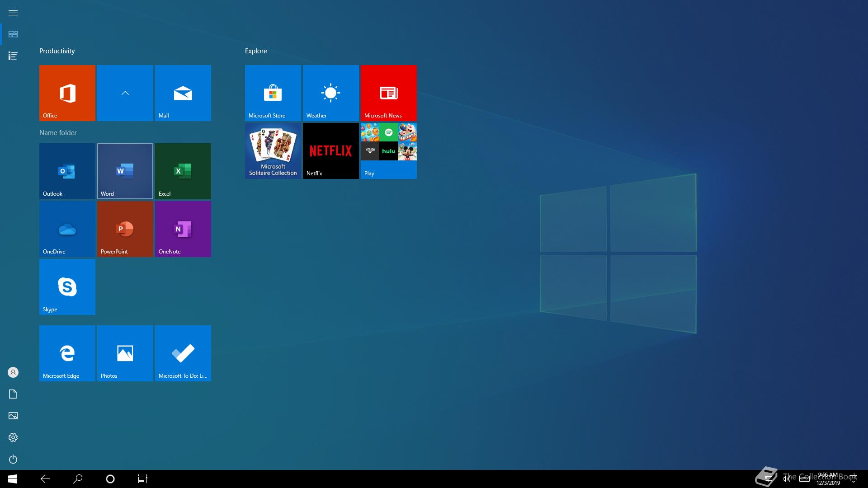Open the Pictures folder shortcut

(x=13, y=416)
